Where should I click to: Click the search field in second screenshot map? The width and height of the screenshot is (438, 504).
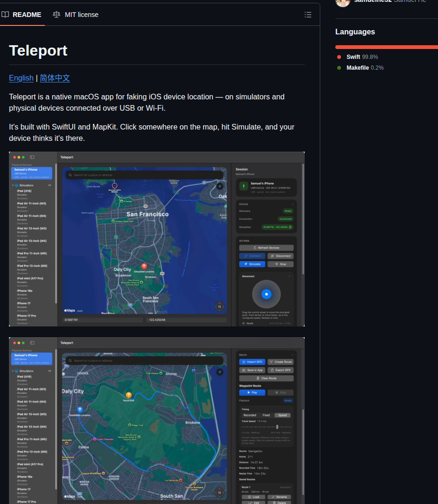click(145, 361)
